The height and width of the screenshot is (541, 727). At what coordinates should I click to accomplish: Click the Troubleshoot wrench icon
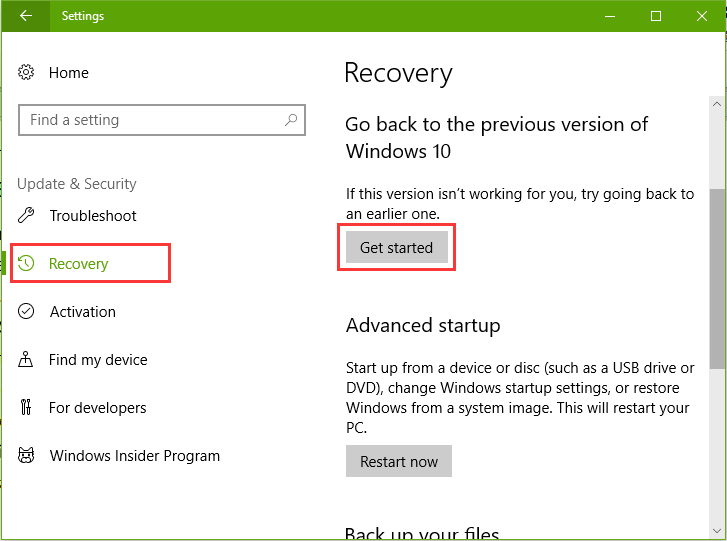tap(26, 216)
